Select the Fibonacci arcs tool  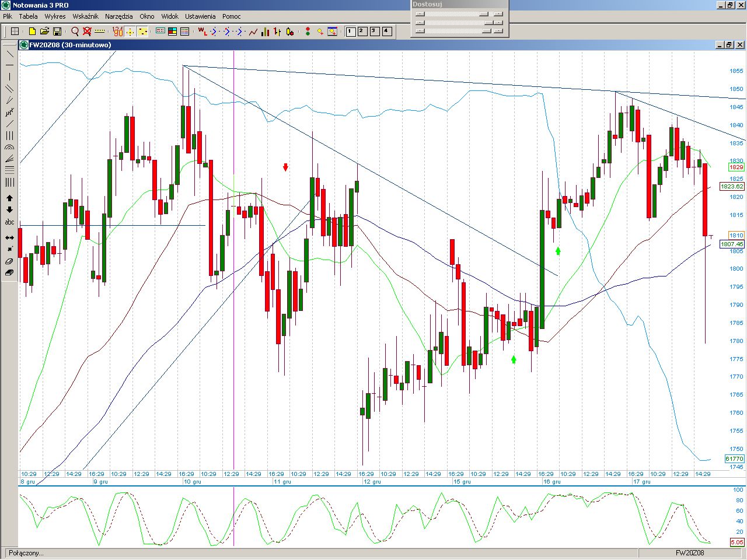click(x=10, y=147)
